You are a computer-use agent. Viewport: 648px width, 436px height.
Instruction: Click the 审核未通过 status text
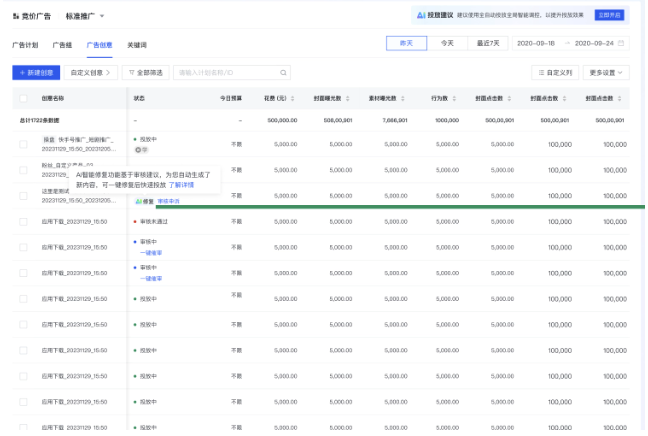tap(154, 222)
